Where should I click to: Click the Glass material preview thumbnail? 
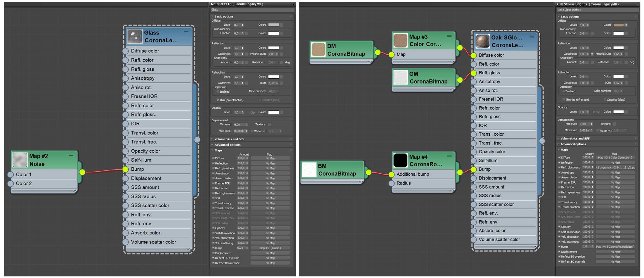click(x=135, y=37)
